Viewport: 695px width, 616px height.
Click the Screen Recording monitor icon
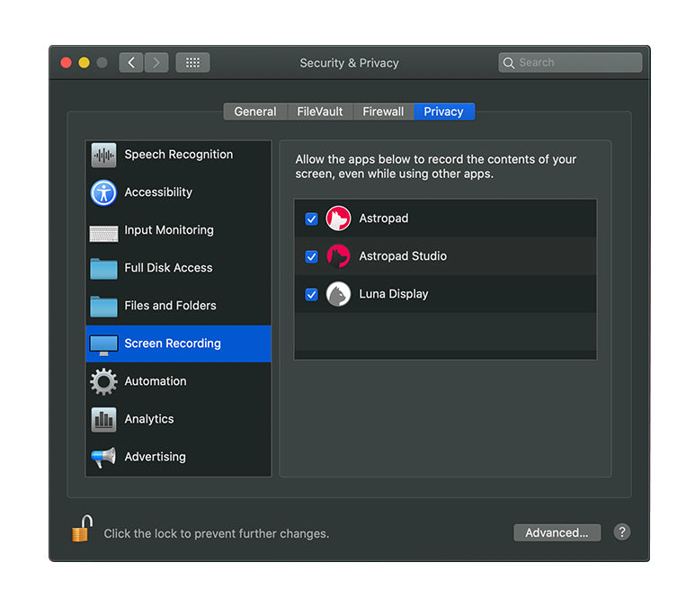click(103, 345)
